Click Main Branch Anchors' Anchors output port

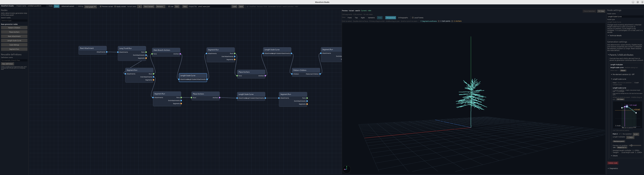(180, 54)
